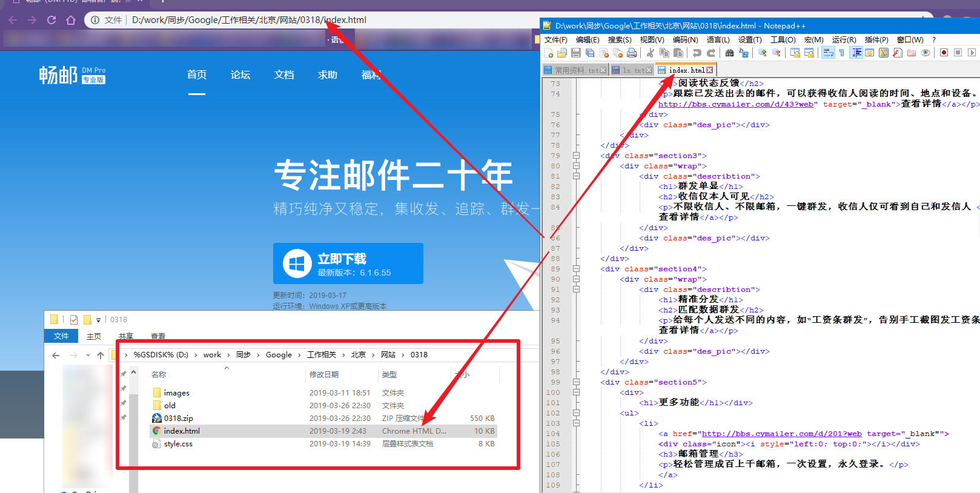Click Explorer's Up one level arrow
This screenshot has height=493, width=980.
tap(101, 355)
